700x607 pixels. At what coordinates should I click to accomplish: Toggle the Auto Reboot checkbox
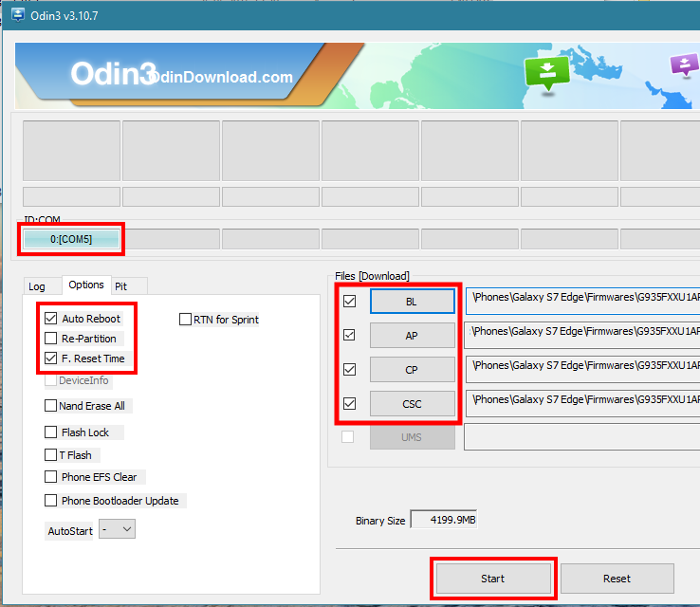pos(51,319)
